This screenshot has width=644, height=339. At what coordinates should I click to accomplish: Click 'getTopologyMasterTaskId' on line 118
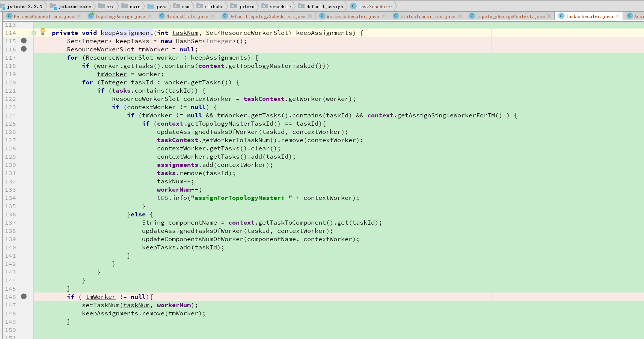click(271, 66)
